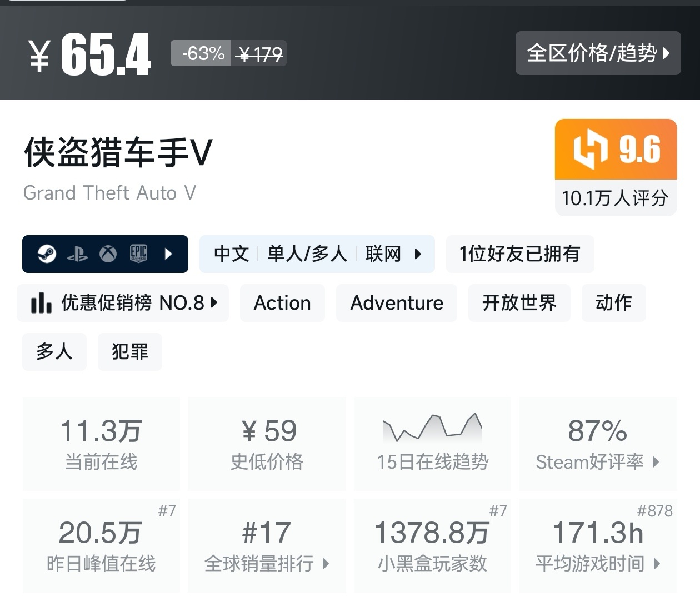Open 平均游戏时间 playtime details
Viewport: 700px width, 606px height.
[x=598, y=545]
